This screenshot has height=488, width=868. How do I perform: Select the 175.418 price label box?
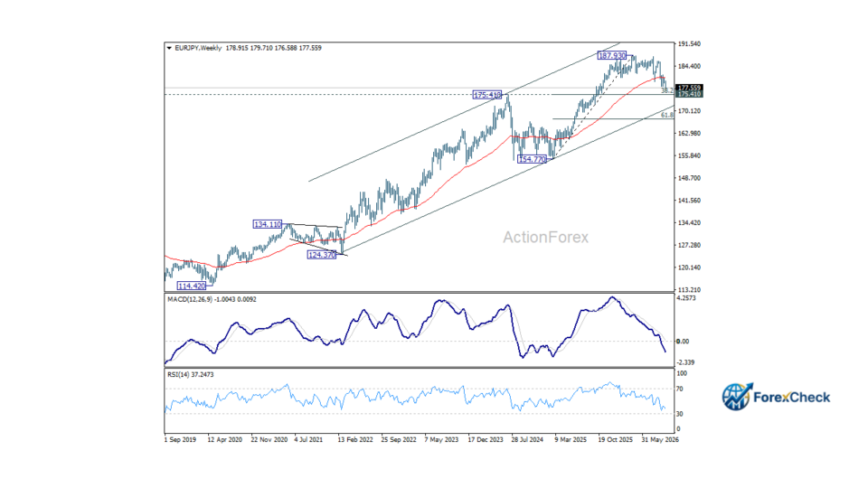[487, 95]
